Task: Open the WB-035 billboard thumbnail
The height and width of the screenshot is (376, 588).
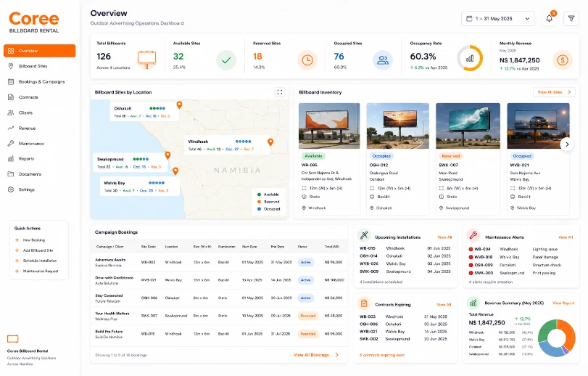Action: 329,126
